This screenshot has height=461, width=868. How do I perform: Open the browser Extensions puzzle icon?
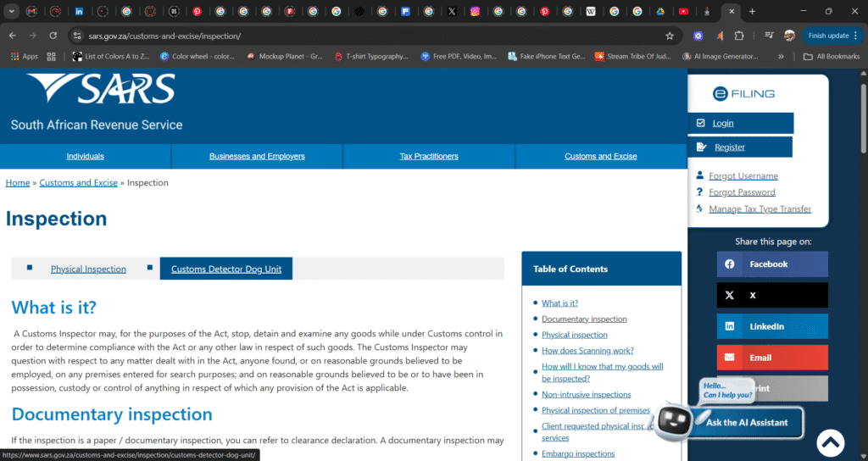tap(739, 36)
